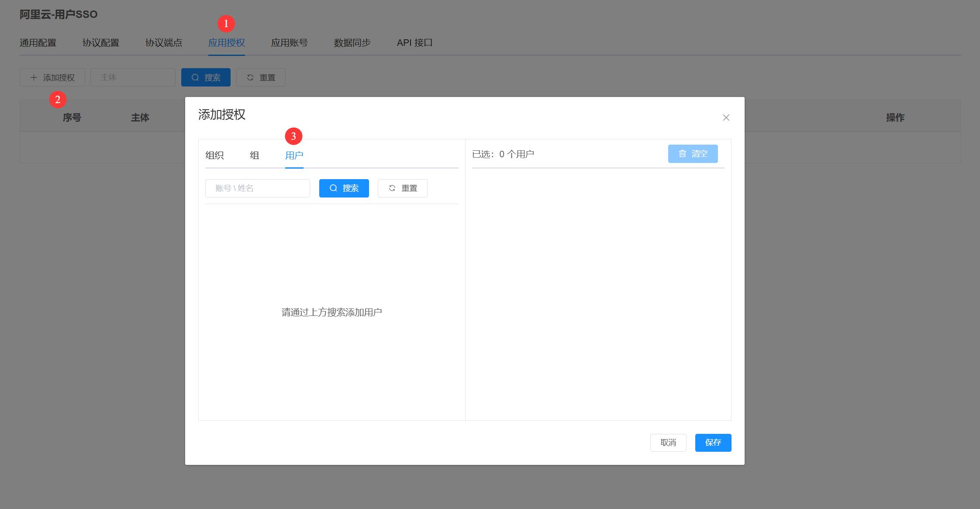Image resolution: width=980 pixels, height=509 pixels.
Task: Click the plus icon on the 添加授权 button
Action: pos(34,77)
